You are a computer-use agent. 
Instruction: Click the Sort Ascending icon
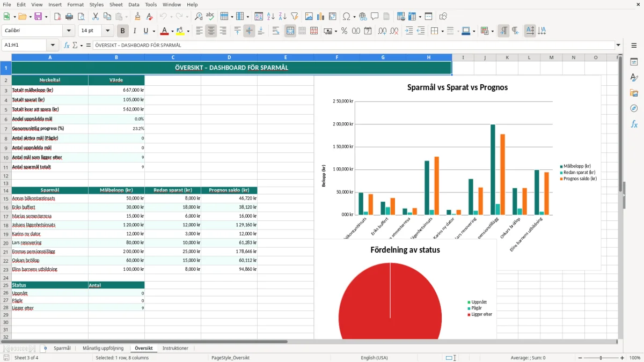(x=271, y=17)
